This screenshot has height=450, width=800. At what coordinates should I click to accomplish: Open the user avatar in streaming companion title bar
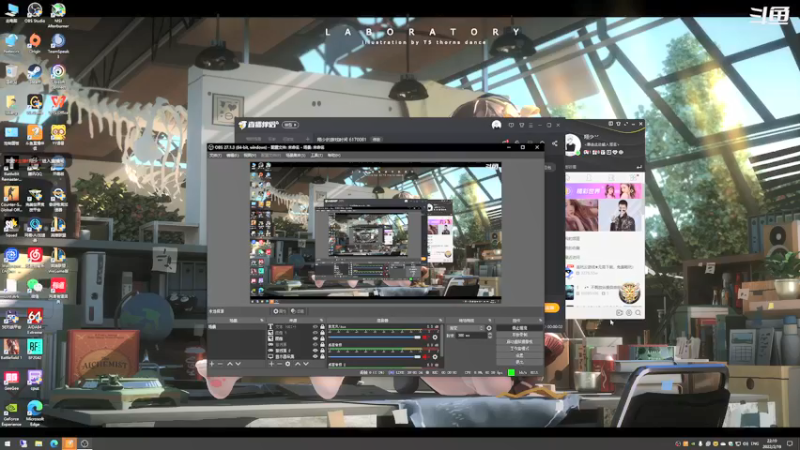pyautogui.click(x=496, y=124)
